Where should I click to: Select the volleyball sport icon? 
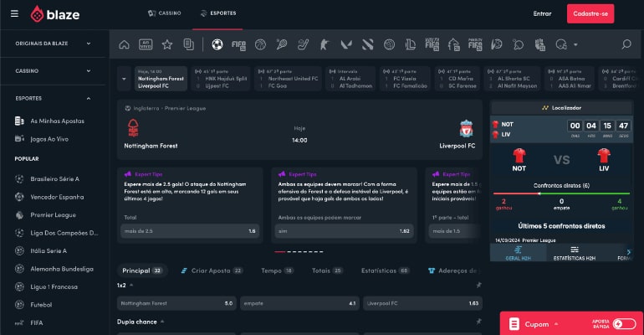[390, 44]
